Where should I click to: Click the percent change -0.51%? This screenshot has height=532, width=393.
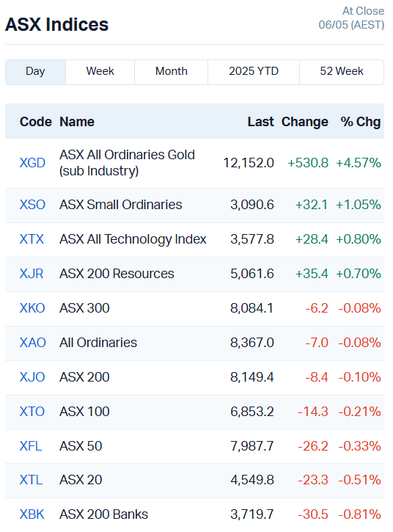[359, 480]
